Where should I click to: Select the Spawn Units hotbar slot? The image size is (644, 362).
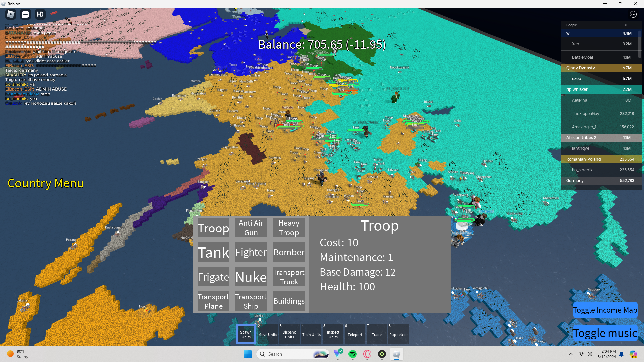[x=246, y=334]
